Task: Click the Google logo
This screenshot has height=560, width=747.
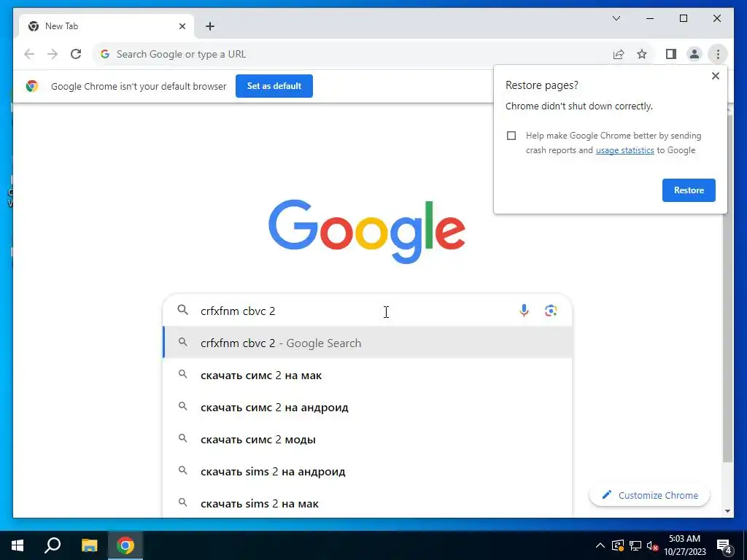Action: 366,231
